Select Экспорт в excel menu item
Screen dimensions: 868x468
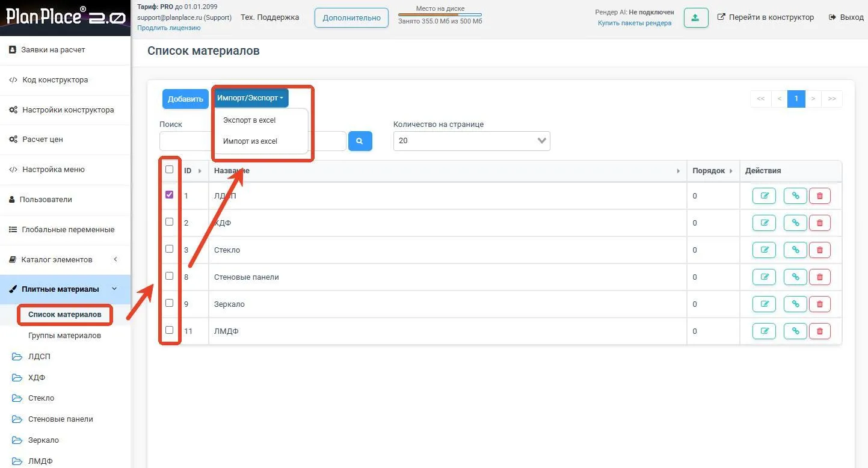point(249,120)
